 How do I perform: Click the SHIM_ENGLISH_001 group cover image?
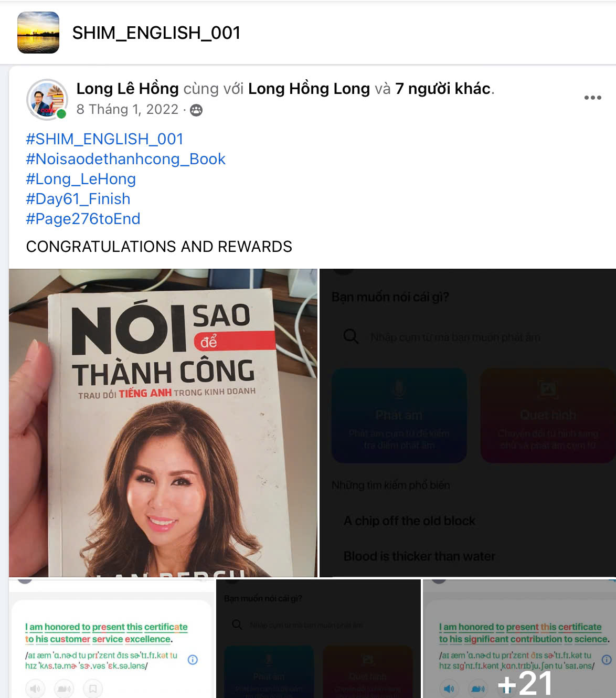[x=38, y=33]
